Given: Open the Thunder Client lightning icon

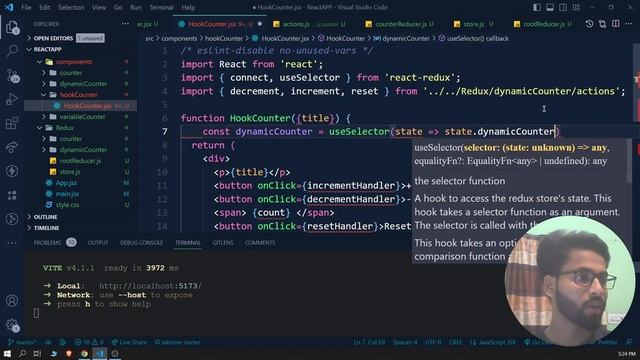Looking at the screenshot, I should [x=12, y=171].
